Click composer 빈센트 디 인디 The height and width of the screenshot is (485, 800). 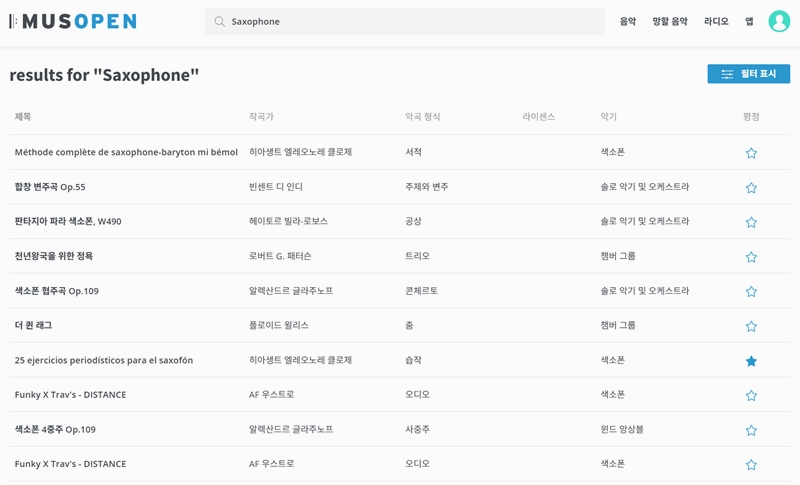tap(276, 187)
